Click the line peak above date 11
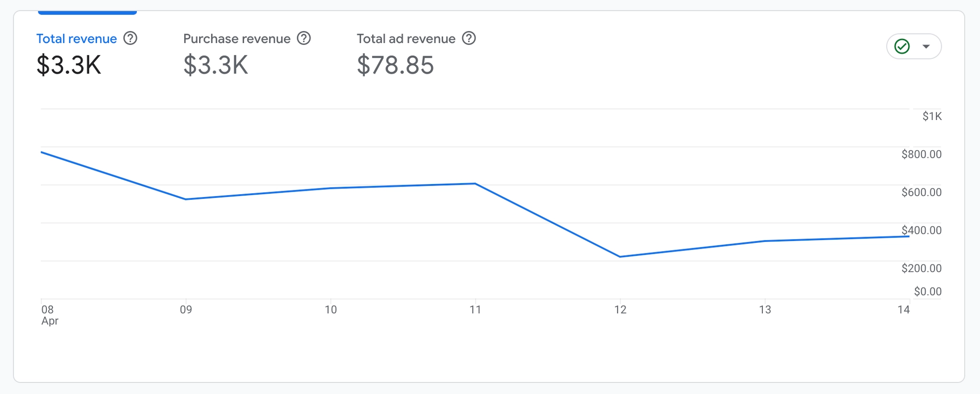980x394 pixels. pyautogui.click(x=475, y=184)
